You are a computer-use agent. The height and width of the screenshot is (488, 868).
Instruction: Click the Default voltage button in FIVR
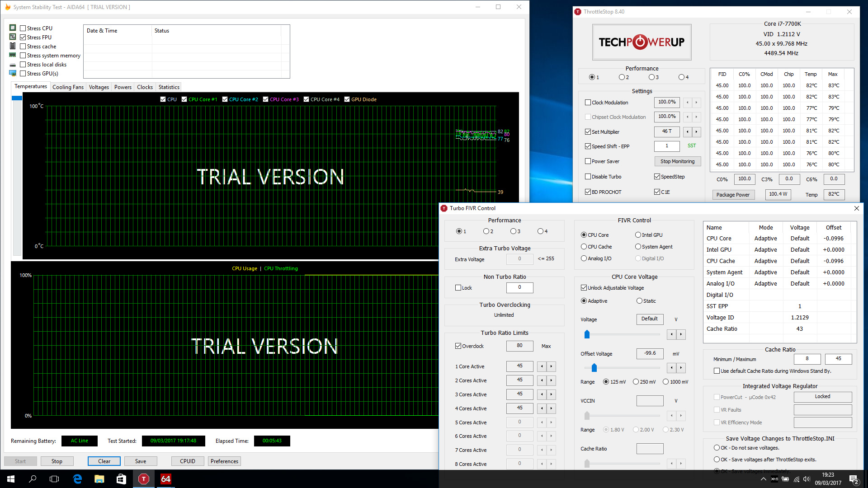pos(650,318)
